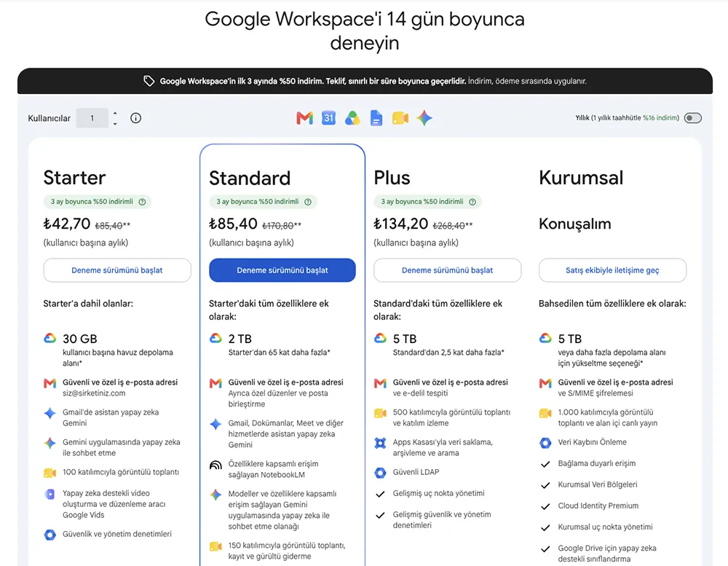This screenshot has width=728, height=566.
Task: Click Satış ekibiyle iletişime geç button
Action: pos(612,270)
